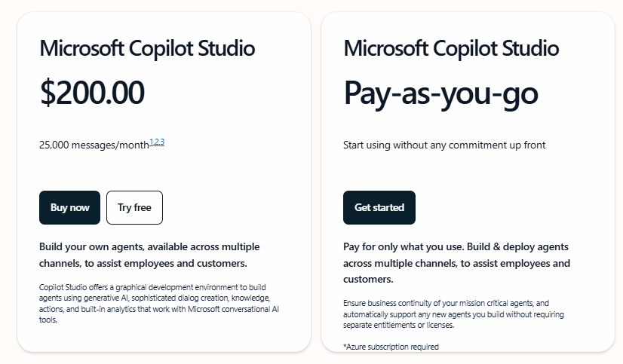Select the right Microsoft Copilot Studio title
Screen dimensions: 623x364
[451, 48]
